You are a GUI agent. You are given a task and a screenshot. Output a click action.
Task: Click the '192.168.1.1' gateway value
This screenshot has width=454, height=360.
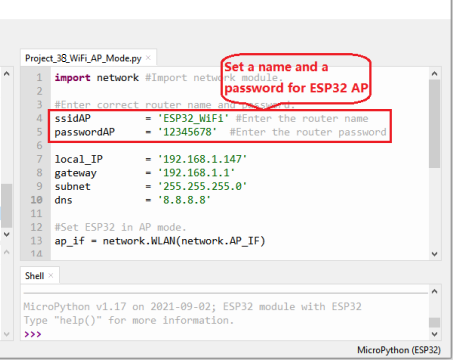coord(196,173)
